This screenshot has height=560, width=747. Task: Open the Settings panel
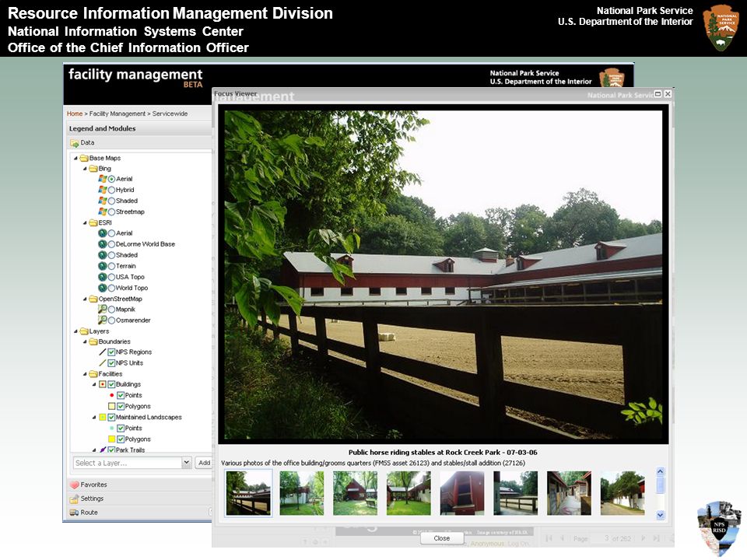click(x=139, y=499)
